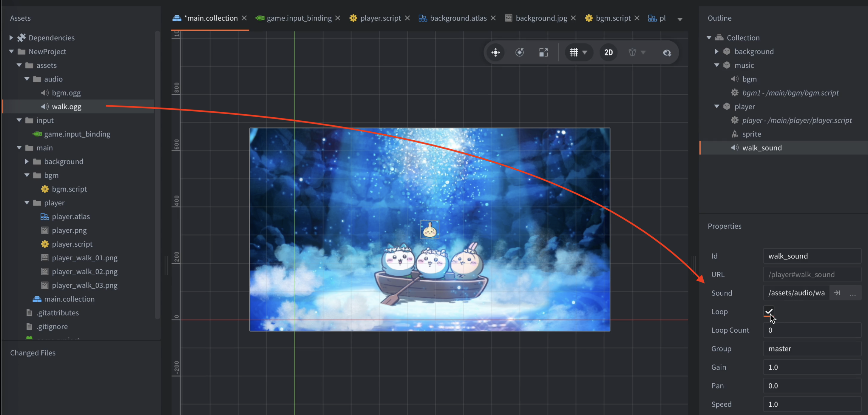Select player.png image file

click(78, 230)
